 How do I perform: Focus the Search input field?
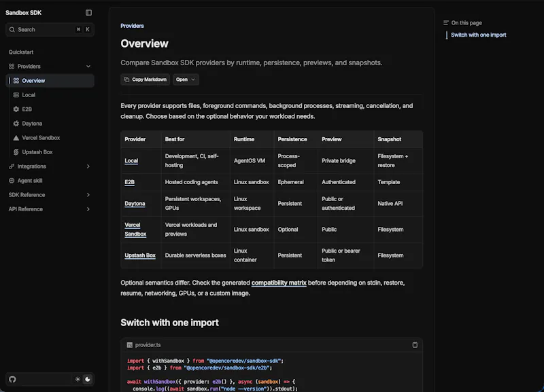(x=50, y=29)
